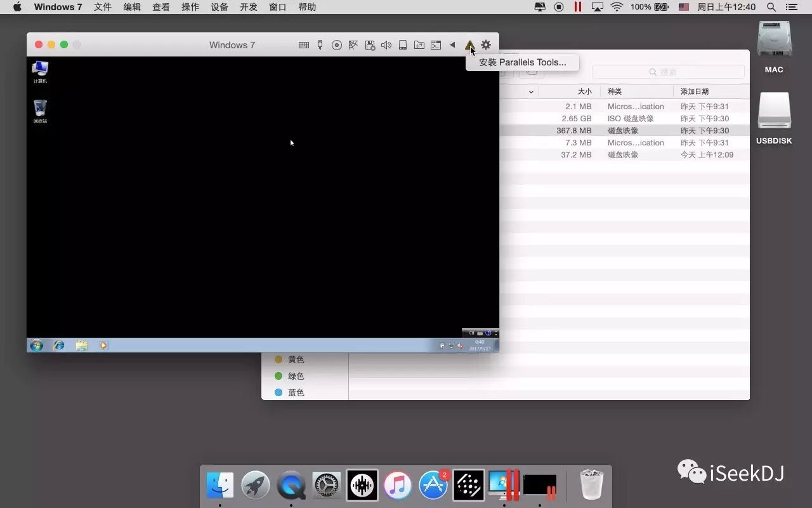Click the hard disk icon in VM toolbar
812x508 pixels.
pyautogui.click(x=403, y=45)
